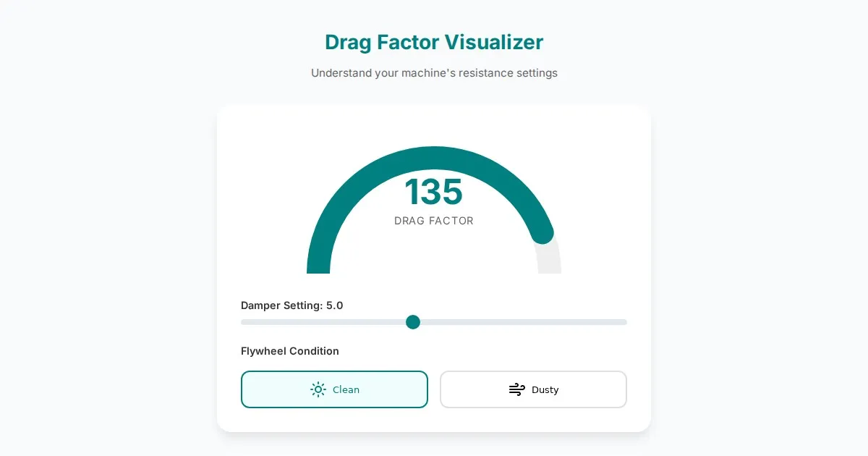Click the rounded tip of the teal gauge arc
Viewport: 868px width, 456px height.
[542, 233]
